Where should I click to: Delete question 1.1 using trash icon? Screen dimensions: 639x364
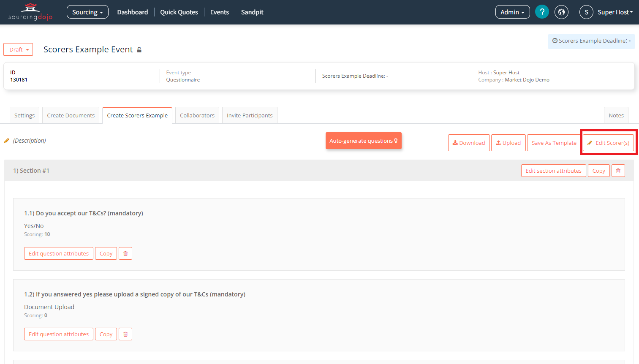click(x=125, y=253)
